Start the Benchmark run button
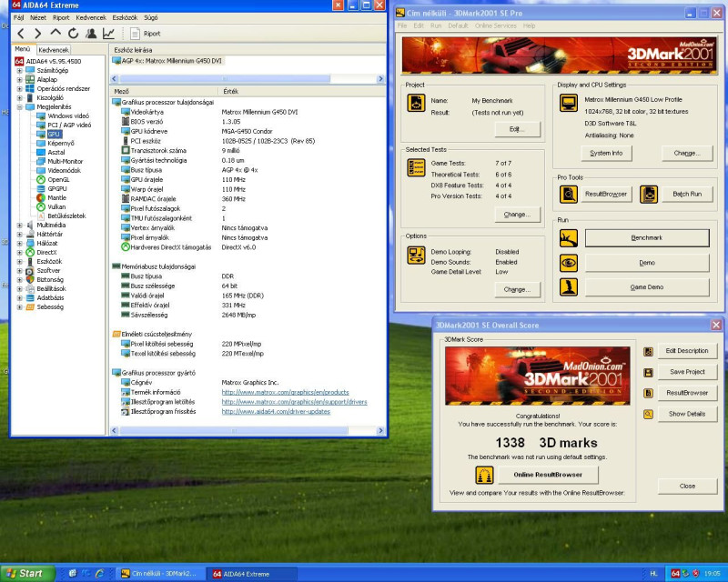This screenshot has height=582, width=728. 646,237
